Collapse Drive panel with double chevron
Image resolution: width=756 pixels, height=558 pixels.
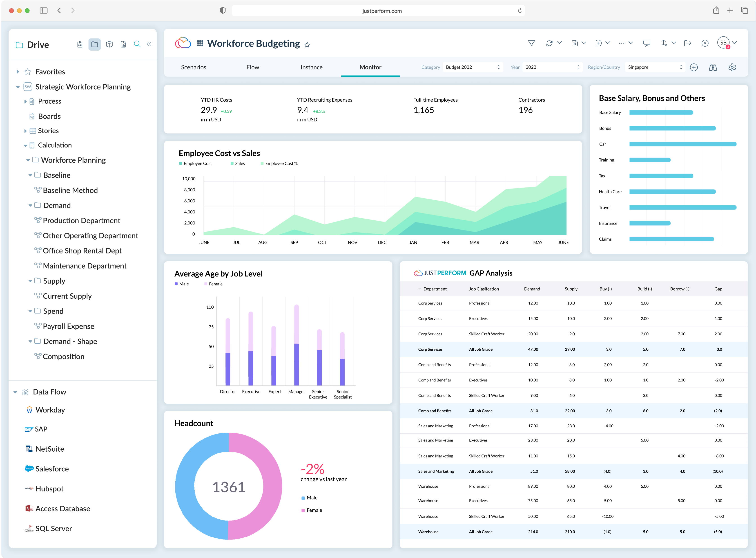(x=149, y=44)
